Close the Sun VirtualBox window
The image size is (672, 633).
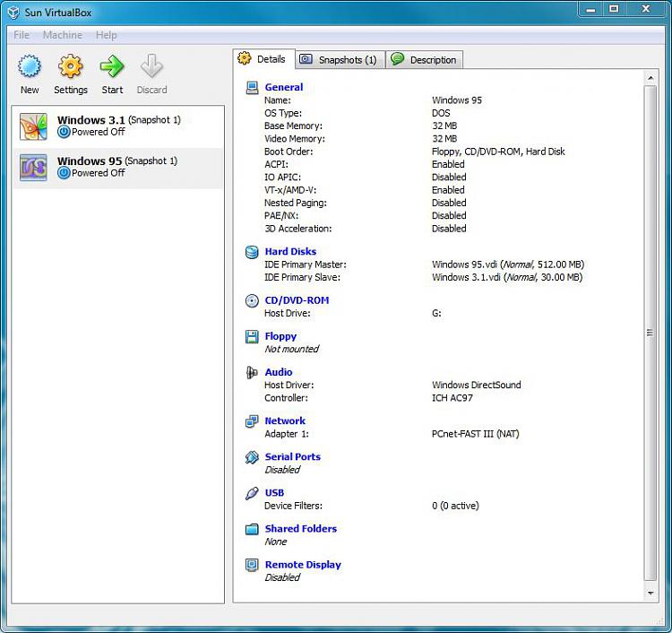[646, 9]
